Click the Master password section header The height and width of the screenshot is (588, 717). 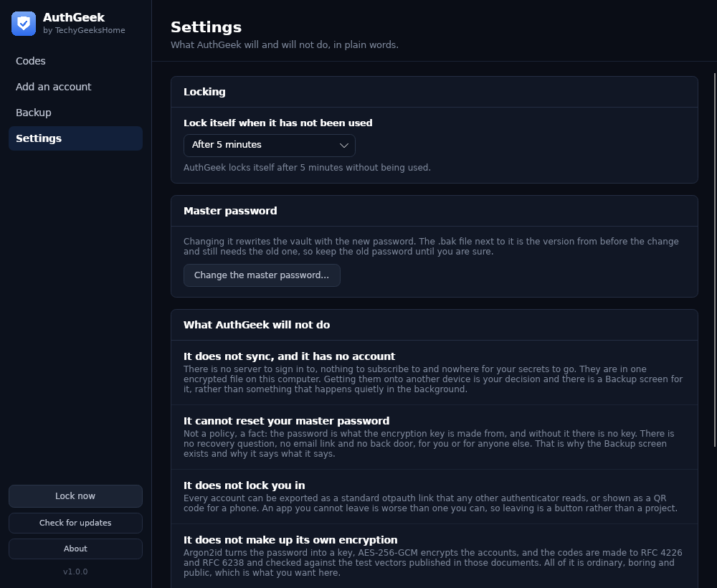pos(230,211)
